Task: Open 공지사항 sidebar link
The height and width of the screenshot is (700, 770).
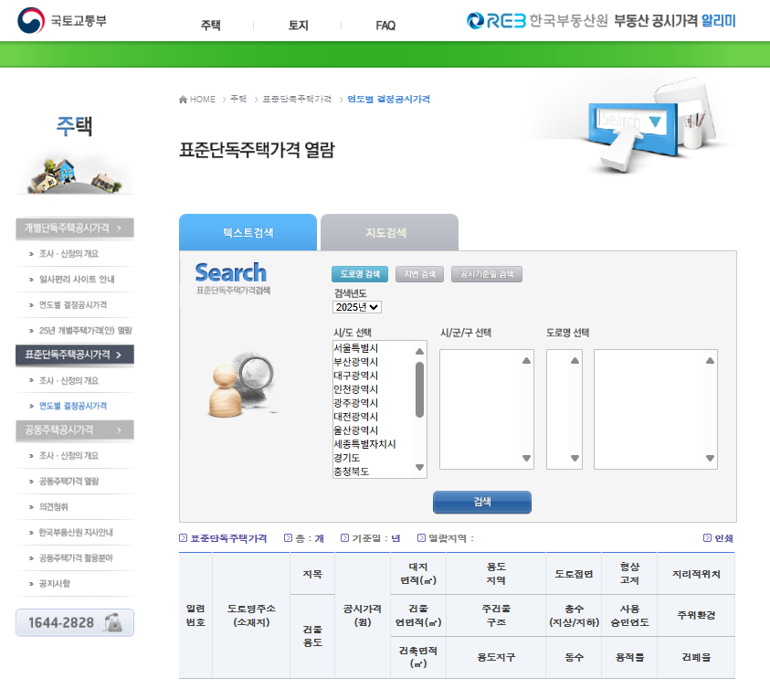Action: [x=55, y=584]
